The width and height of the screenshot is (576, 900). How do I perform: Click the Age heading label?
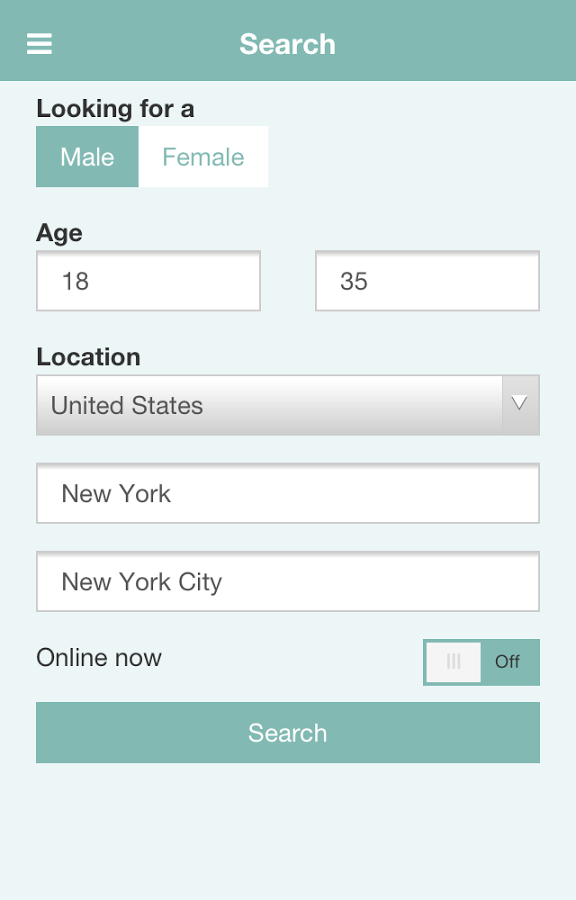(x=59, y=233)
